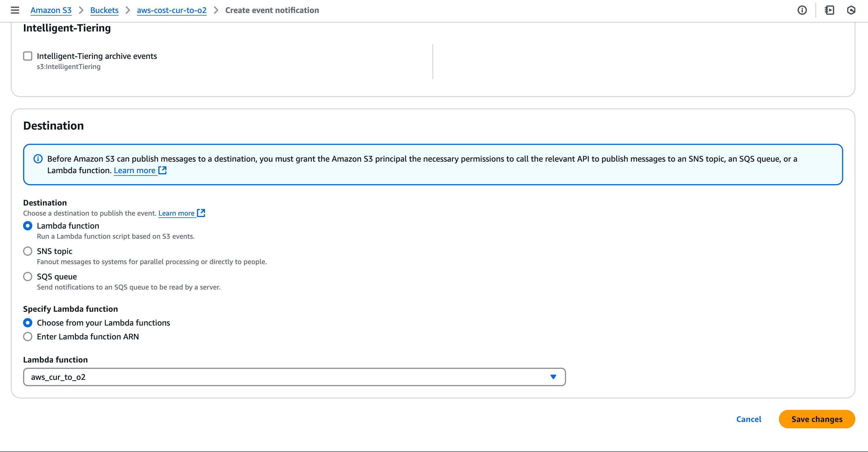Open the CloudShell panel icon
The width and height of the screenshot is (868, 452).
point(829,10)
